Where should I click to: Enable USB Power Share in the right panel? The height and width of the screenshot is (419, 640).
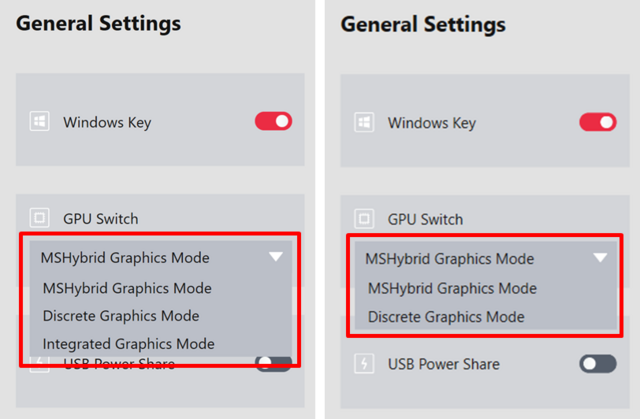tap(598, 364)
